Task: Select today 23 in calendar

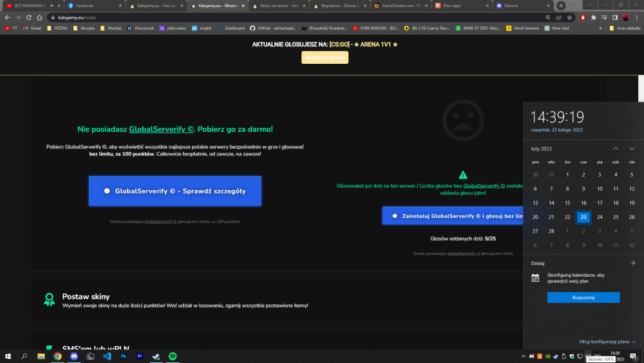Action: (583, 217)
